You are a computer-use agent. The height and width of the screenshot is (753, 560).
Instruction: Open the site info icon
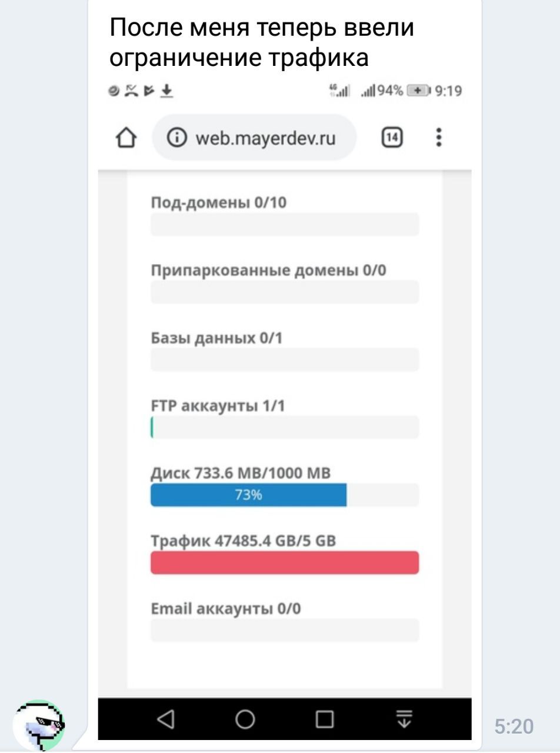coord(175,138)
